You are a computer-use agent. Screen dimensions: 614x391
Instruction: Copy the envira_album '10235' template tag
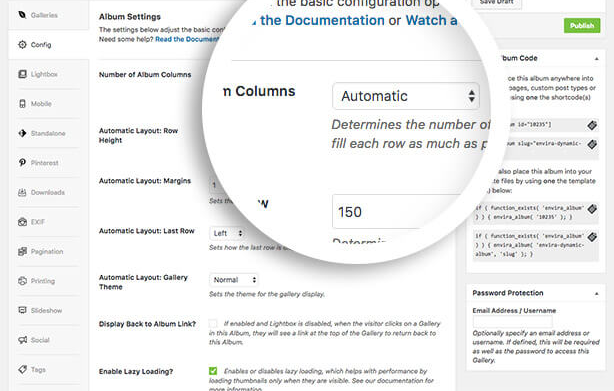tap(592, 209)
